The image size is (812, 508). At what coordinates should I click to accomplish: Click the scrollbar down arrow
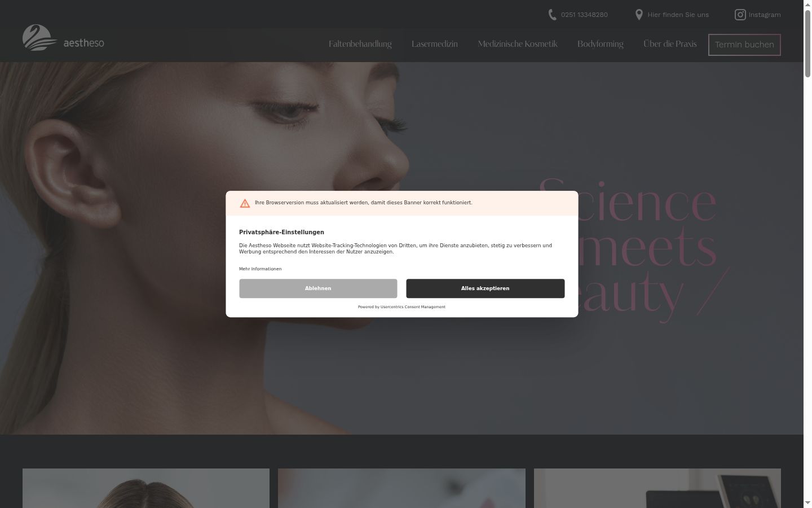click(807, 503)
